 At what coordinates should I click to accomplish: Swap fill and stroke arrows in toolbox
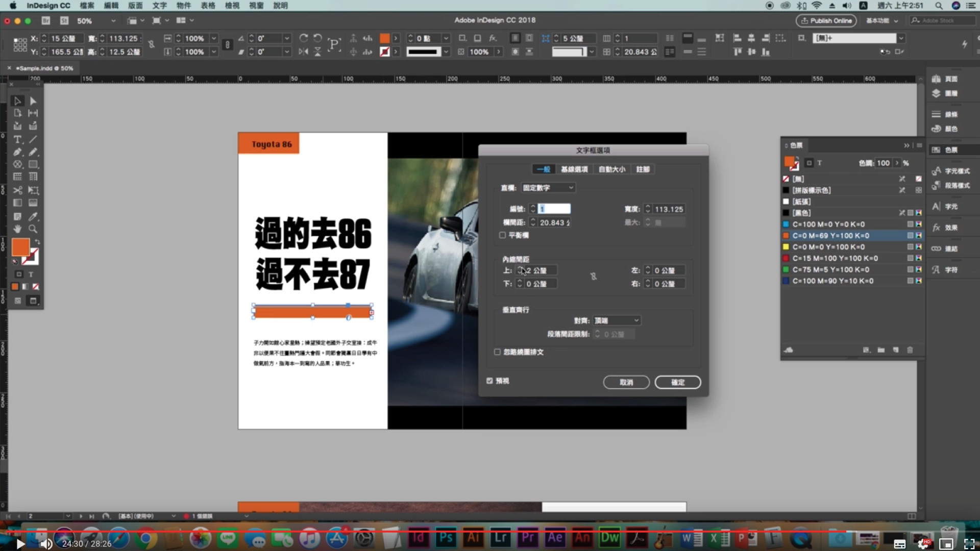coord(37,242)
